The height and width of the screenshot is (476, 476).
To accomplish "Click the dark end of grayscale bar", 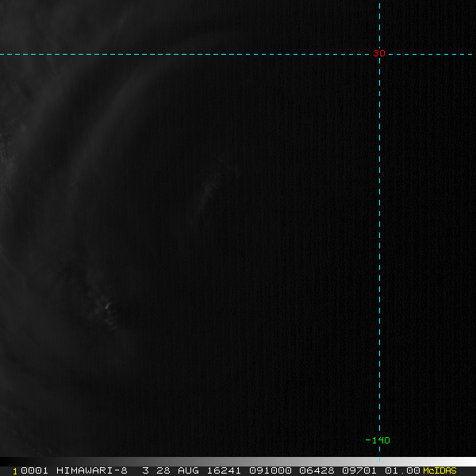I will click(x=8, y=462).
